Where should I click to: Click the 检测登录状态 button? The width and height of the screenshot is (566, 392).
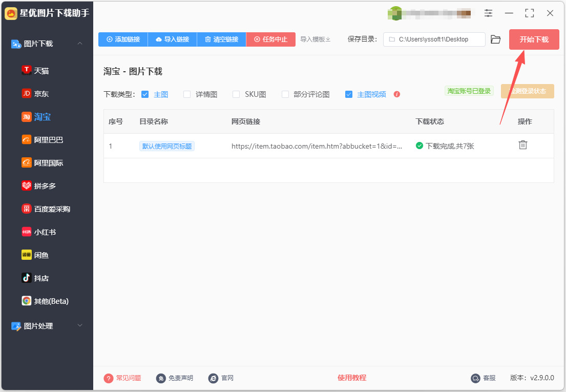click(x=528, y=91)
